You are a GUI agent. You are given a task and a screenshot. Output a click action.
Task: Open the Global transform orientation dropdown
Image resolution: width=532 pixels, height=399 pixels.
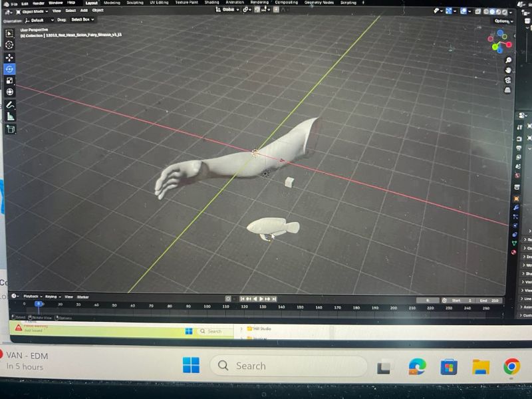[x=229, y=10]
